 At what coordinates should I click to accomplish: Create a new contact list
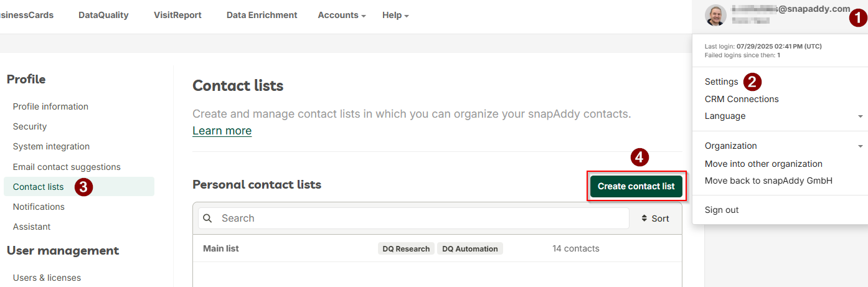coord(636,186)
